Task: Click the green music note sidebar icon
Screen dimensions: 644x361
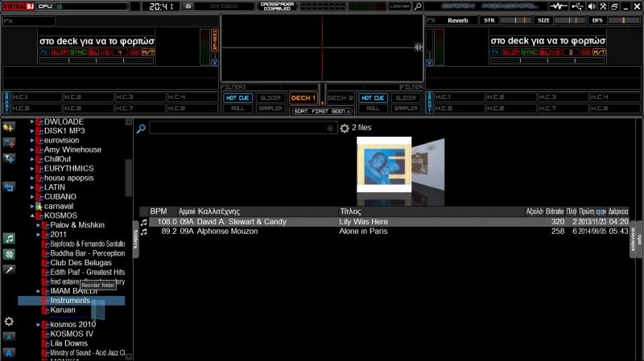Action: 9,239
